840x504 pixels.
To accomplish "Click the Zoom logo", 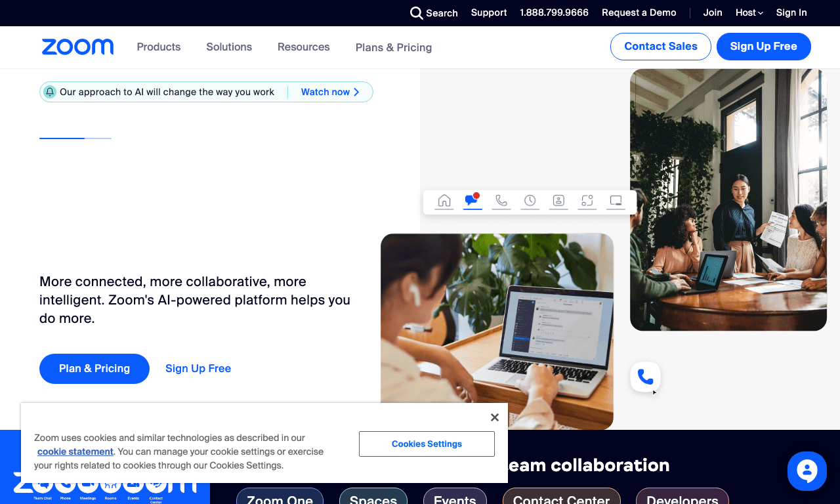I will click(77, 47).
